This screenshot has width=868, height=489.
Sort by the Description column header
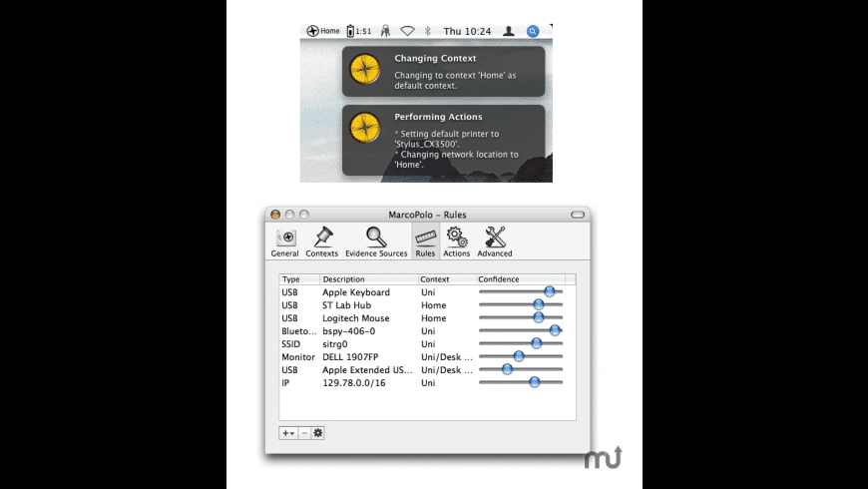(x=369, y=279)
